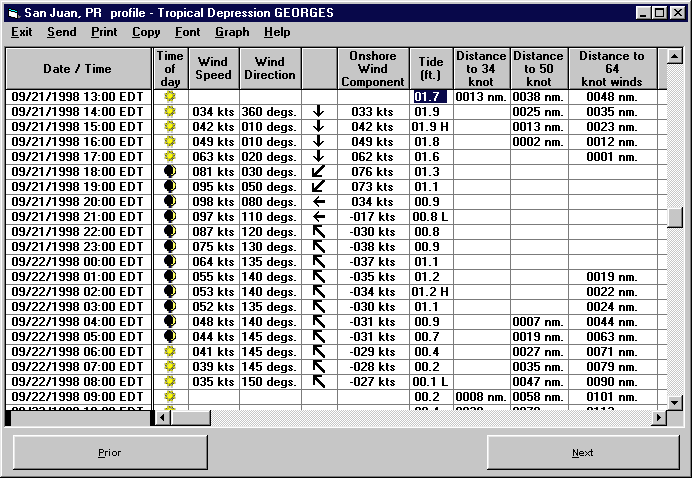This screenshot has height=478, width=692.
Task: Click the vertical scrollbar up arrow
Action: pyautogui.click(x=675, y=56)
